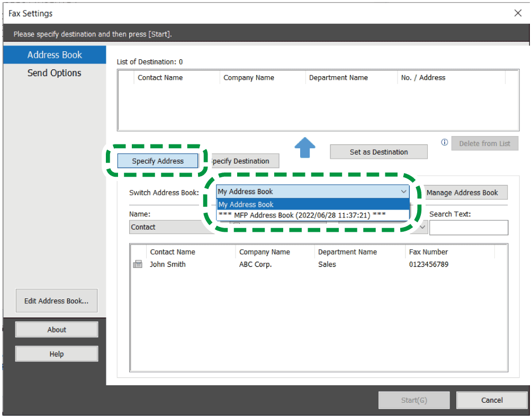
Task: Click the fax machine icon next to John Smith
Action: (138, 265)
